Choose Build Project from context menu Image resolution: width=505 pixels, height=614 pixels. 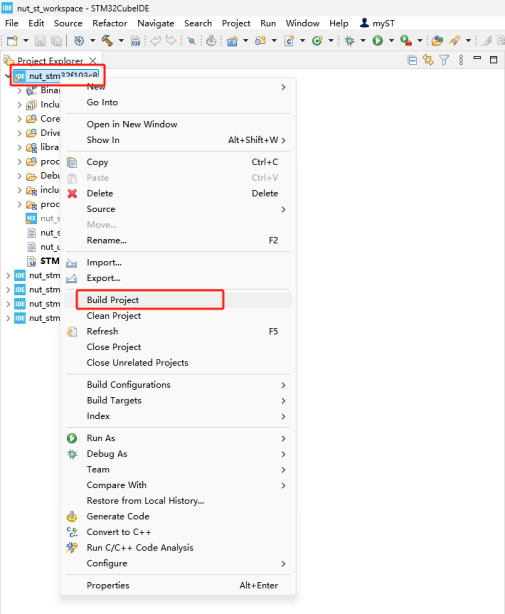pos(178,300)
